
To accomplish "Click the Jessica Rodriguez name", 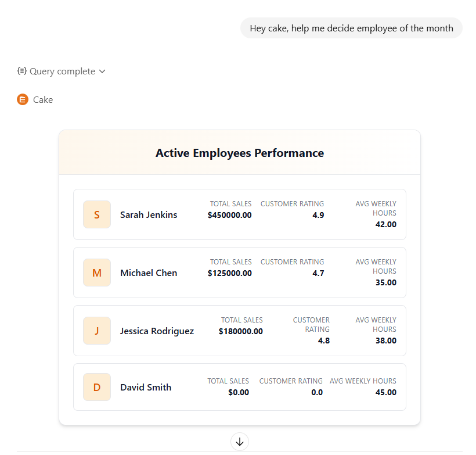I will point(157,331).
